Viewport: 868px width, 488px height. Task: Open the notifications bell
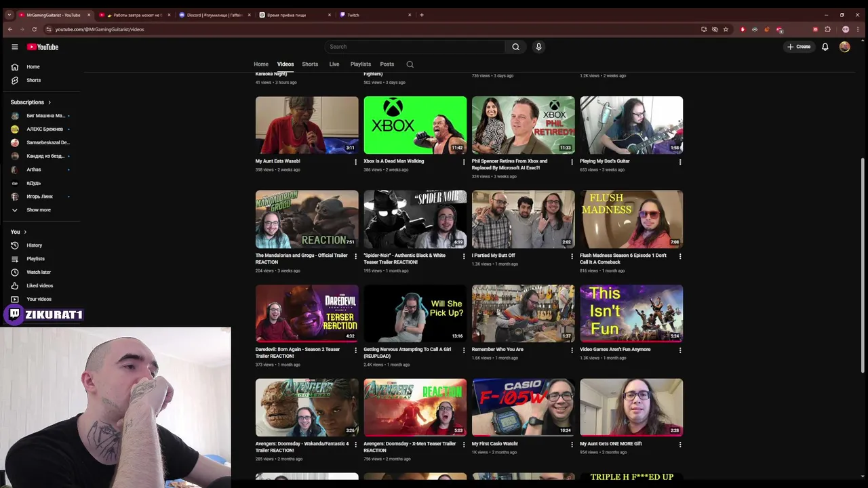click(x=825, y=47)
